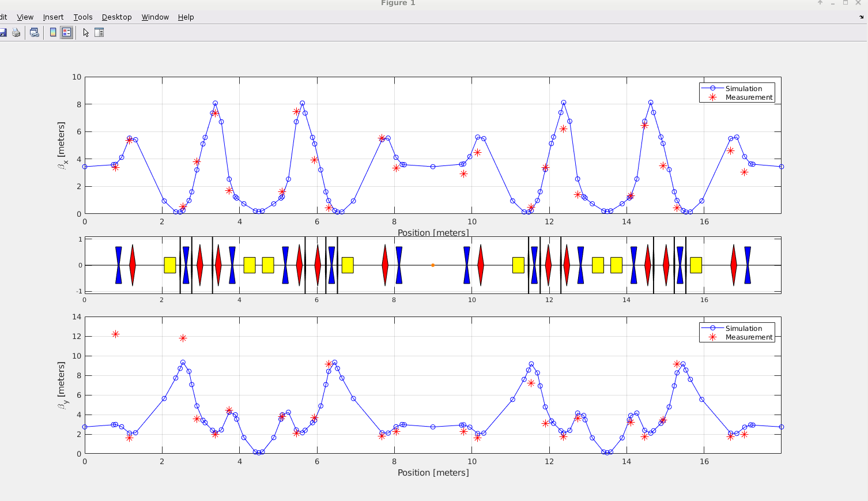
Task: Open the Insert menu
Action: (53, 17)
